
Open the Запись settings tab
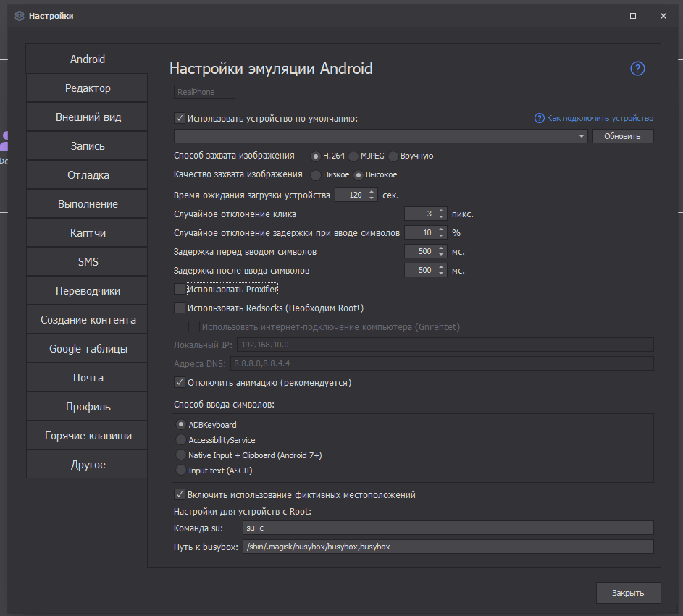tap(88, 145)
